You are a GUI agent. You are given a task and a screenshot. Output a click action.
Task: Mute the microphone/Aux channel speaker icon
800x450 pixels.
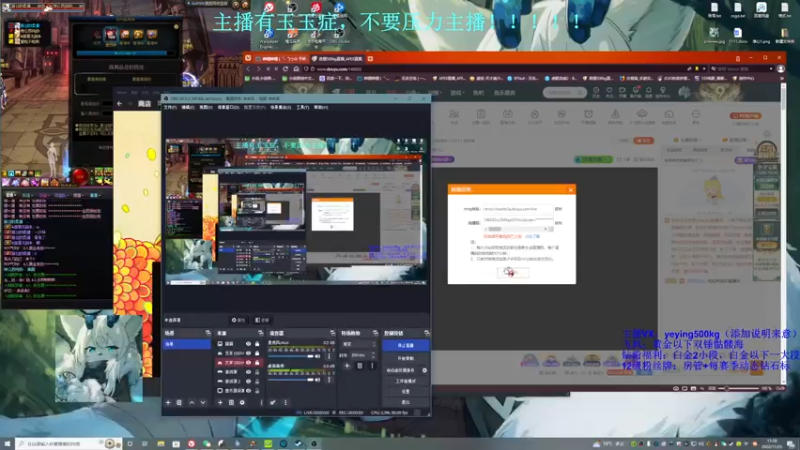click(318, 356)
